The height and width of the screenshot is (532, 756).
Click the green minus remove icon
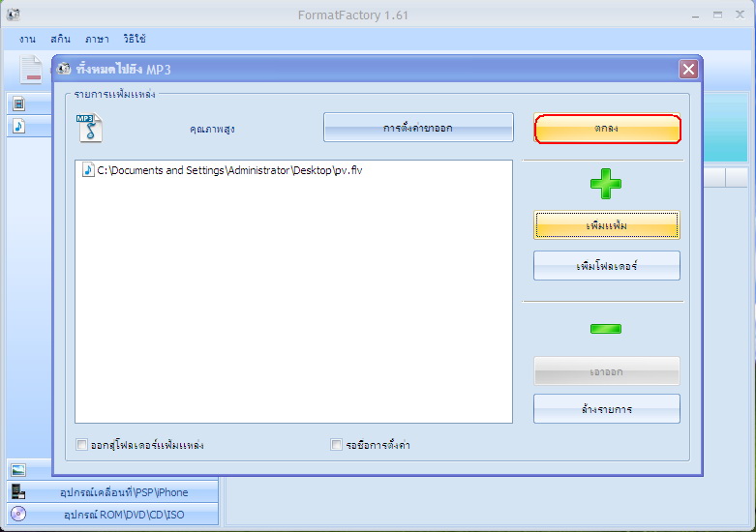tap(606, 329)
